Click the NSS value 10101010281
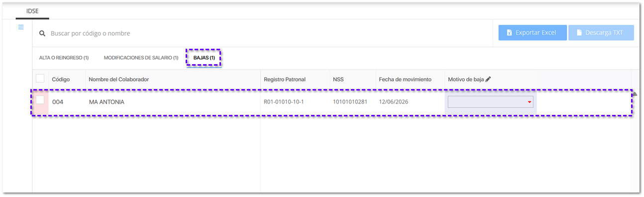The height and width of the screenshot is (197, 644). [350, 102]
